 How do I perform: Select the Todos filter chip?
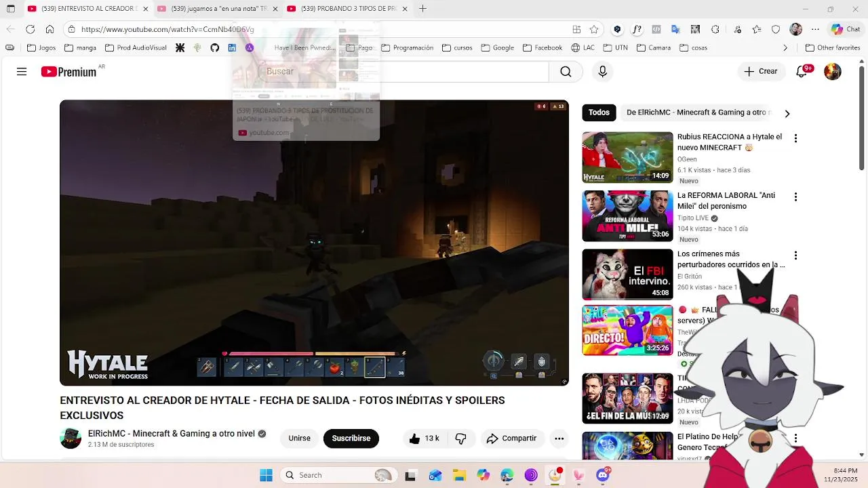tap(599, 113)
